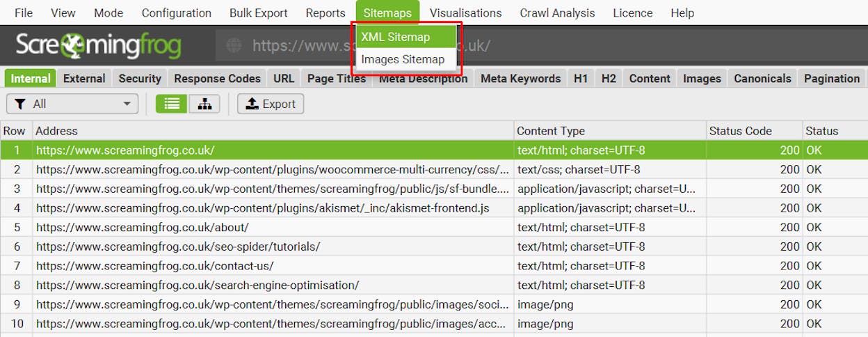The height and width of the screenshot is (337, 868).
Task: Switch to the Canonicals tab
Action: (762, 79)
